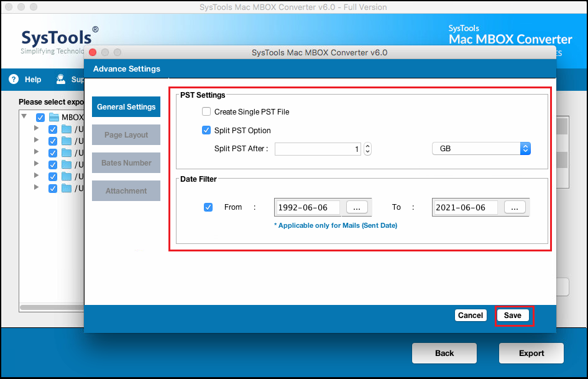Screen dimensions: 588x379
Task: Cancel the Advance Settings dialog
Action: coord(471,316)
